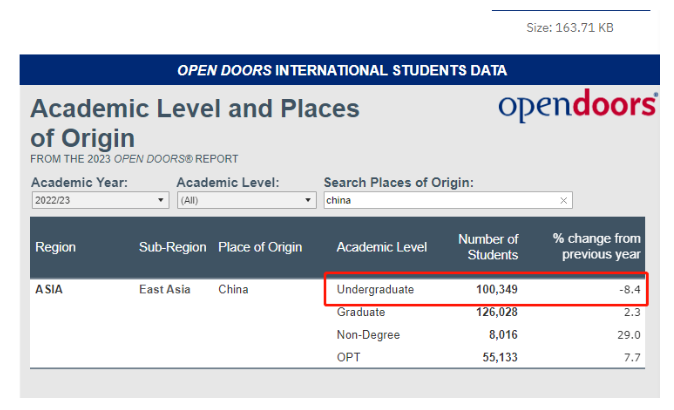Image resolution: width=674 pixels, height=410 pixels.
Task: Select the Academic Level column header
Action: tap(382, 247)
